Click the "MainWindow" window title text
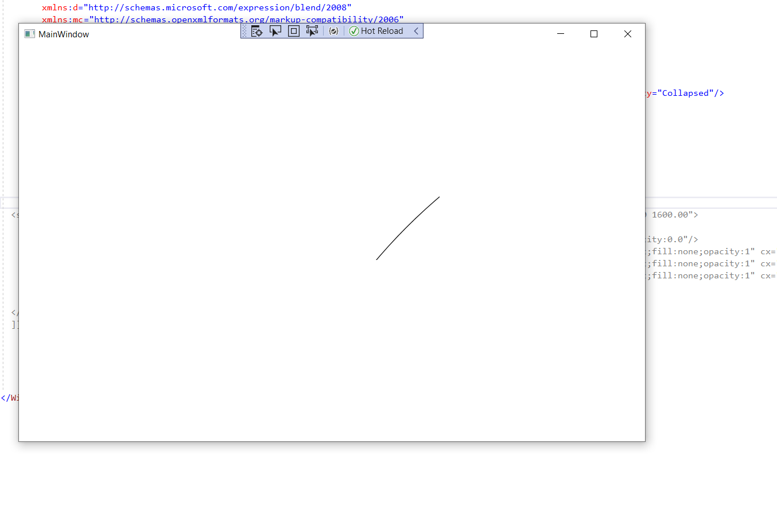Image resolution: width=777 pixels, height=532 pixels. click(63, 34)
